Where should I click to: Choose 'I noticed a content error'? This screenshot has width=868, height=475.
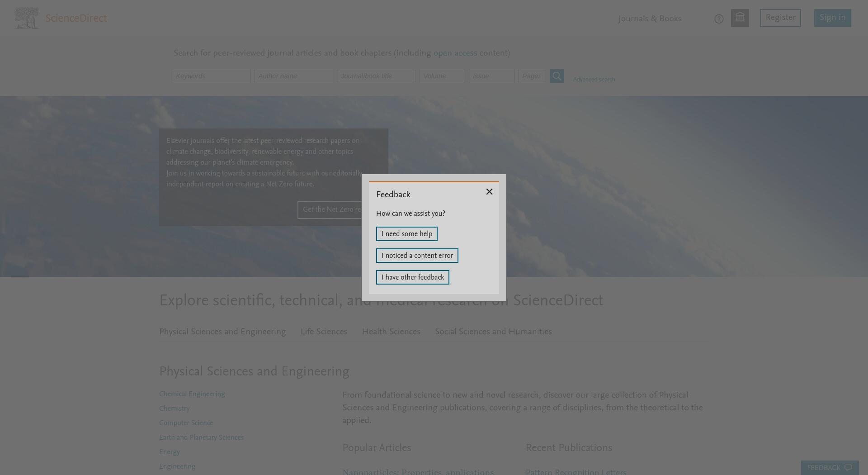click(417, 256)
